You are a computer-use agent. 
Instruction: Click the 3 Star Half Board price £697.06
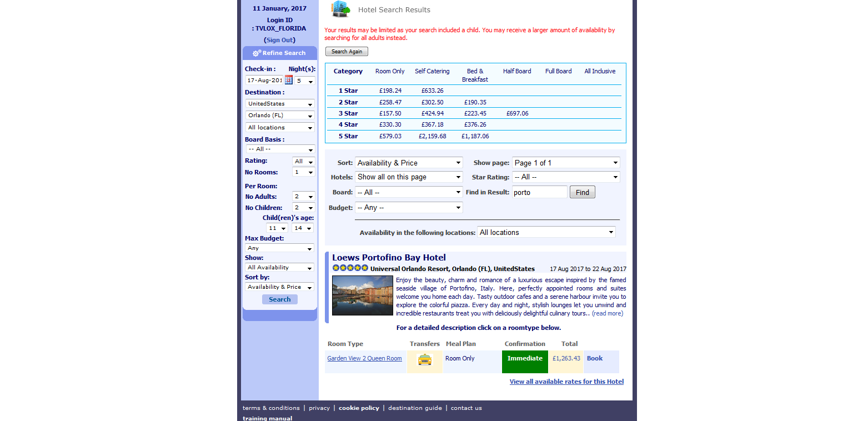tap(517, 113)
